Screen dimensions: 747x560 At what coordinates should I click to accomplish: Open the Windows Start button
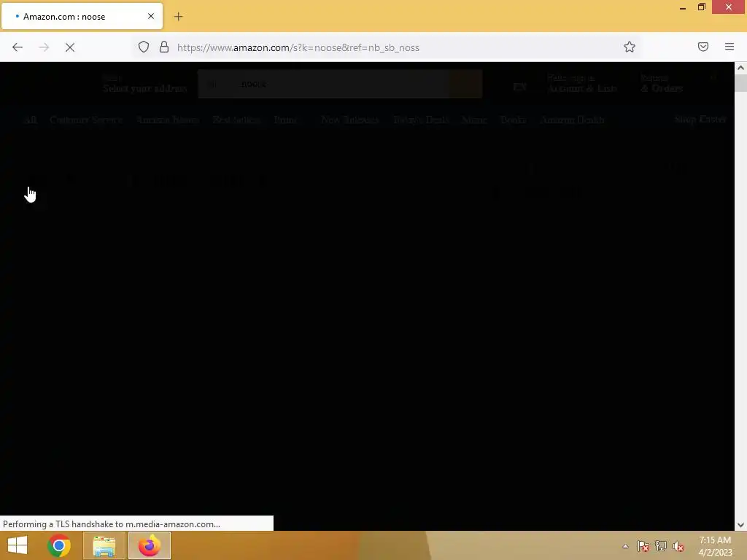[x=18, y=545]
